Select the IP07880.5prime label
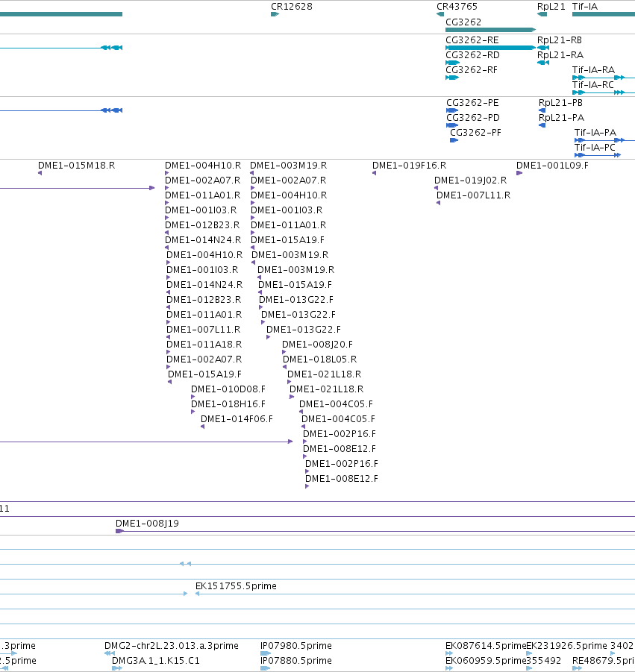 pyautogui.click(x=295, y=661)
